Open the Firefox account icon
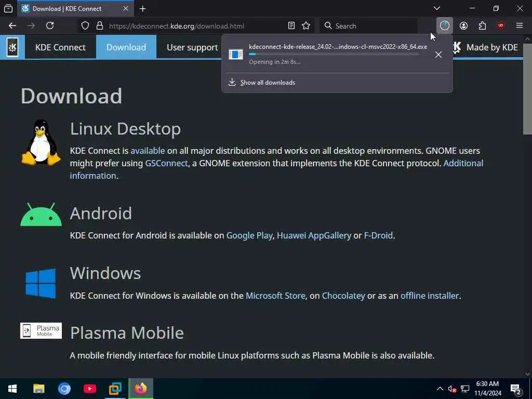 tap(463, 26)
